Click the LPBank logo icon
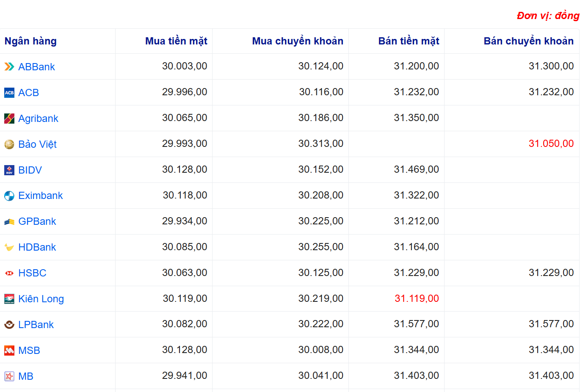The width and height of the screenshot is (583, 392). point(9,325)
